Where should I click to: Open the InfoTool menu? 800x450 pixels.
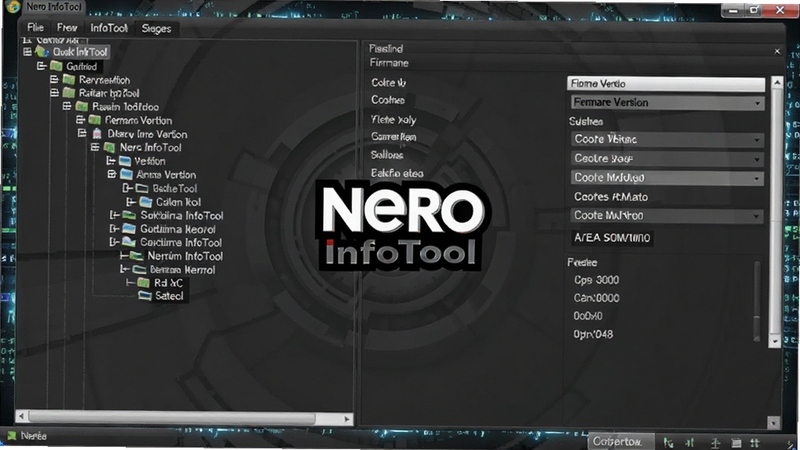109,28
